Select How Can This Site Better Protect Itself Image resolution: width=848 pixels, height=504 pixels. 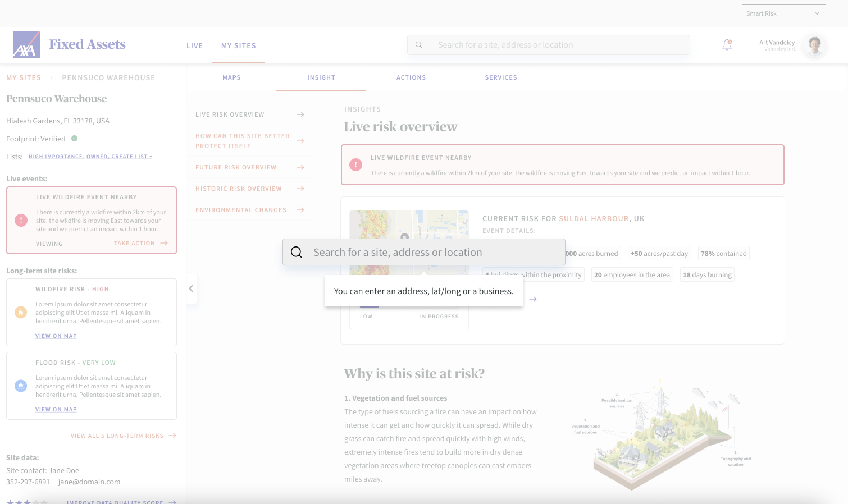pos(243,141)
